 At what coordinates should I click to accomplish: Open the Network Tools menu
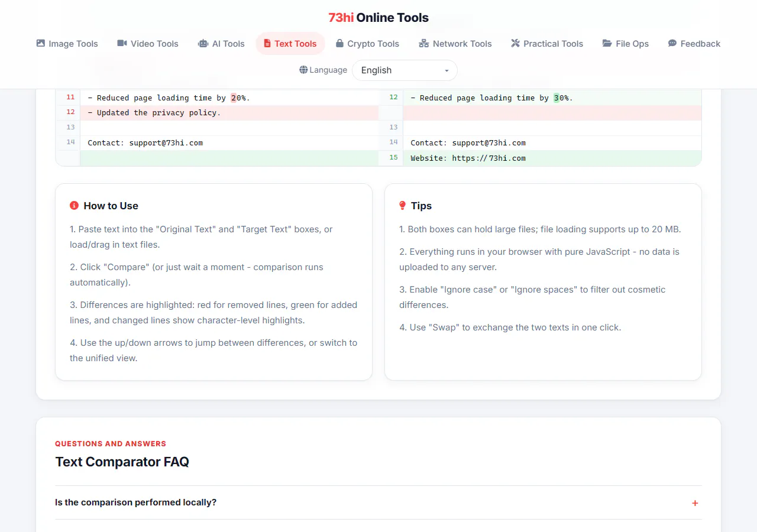pos(455,44)
